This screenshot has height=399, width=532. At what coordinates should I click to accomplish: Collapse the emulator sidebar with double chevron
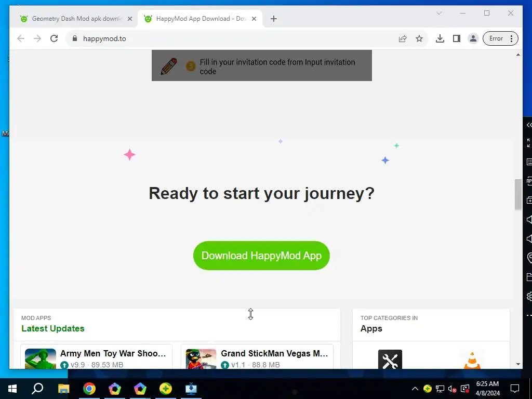click(x=529, y=125)
